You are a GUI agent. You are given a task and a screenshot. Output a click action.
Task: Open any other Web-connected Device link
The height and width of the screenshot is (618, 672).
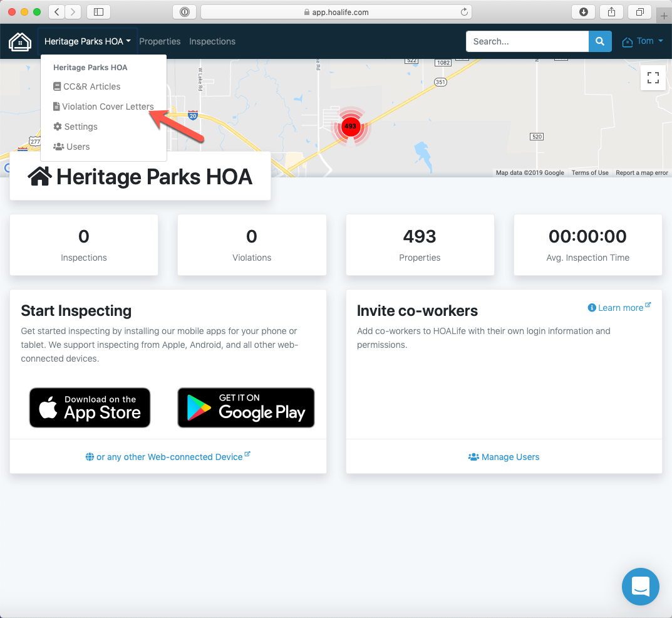[x=168, y=457]
